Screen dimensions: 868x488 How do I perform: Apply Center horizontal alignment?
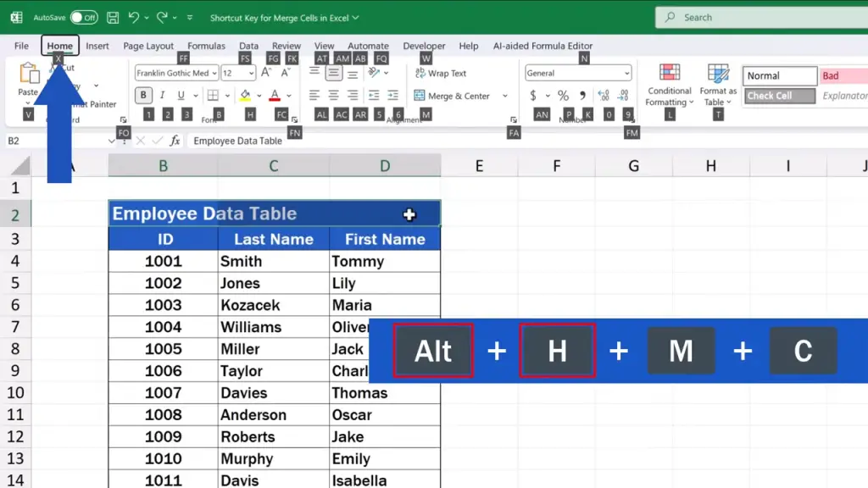333,96
